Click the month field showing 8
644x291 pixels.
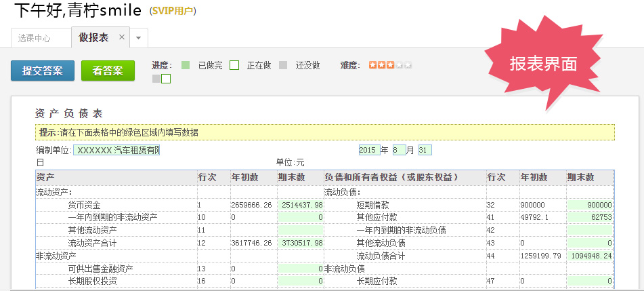click(399, 150)
